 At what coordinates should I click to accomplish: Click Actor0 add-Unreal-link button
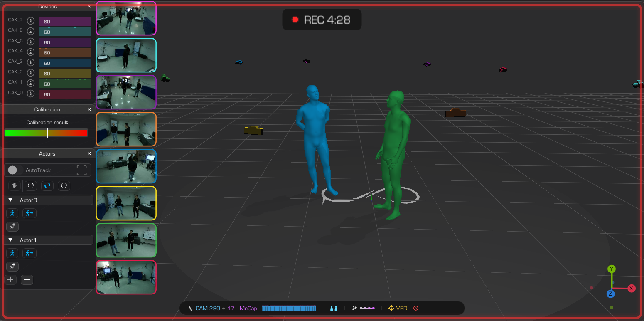(x=12, y=227)
